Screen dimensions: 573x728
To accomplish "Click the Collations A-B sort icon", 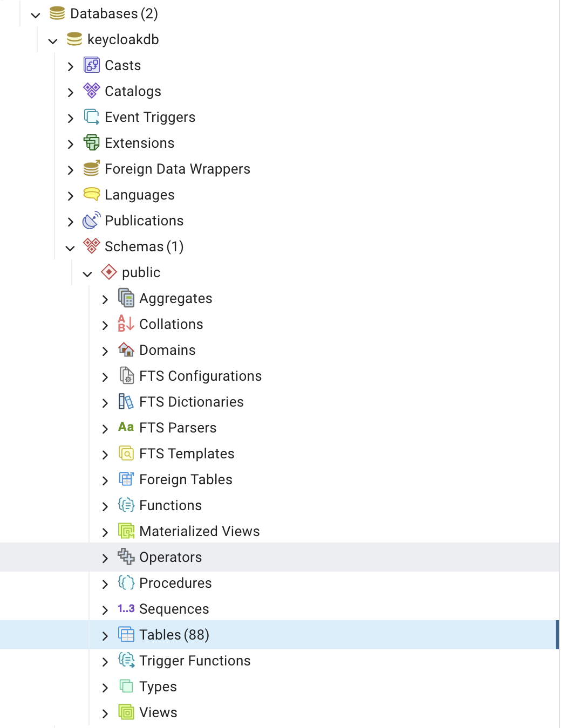I will coord(126,324).
